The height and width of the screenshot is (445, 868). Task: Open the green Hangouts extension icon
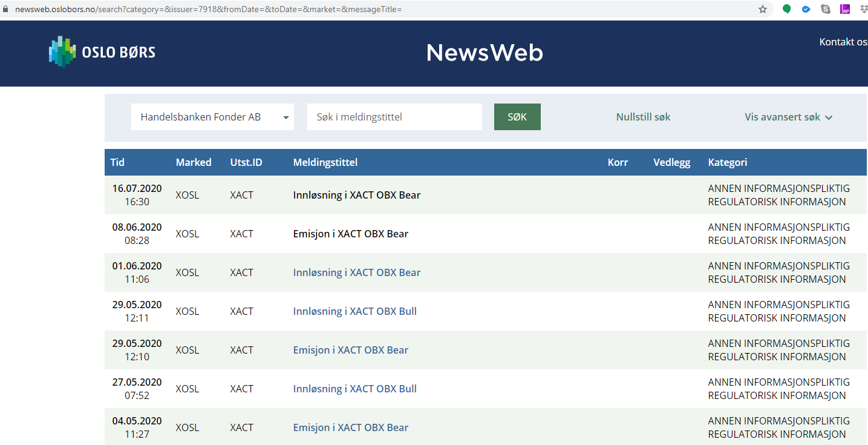click(787, 9)
